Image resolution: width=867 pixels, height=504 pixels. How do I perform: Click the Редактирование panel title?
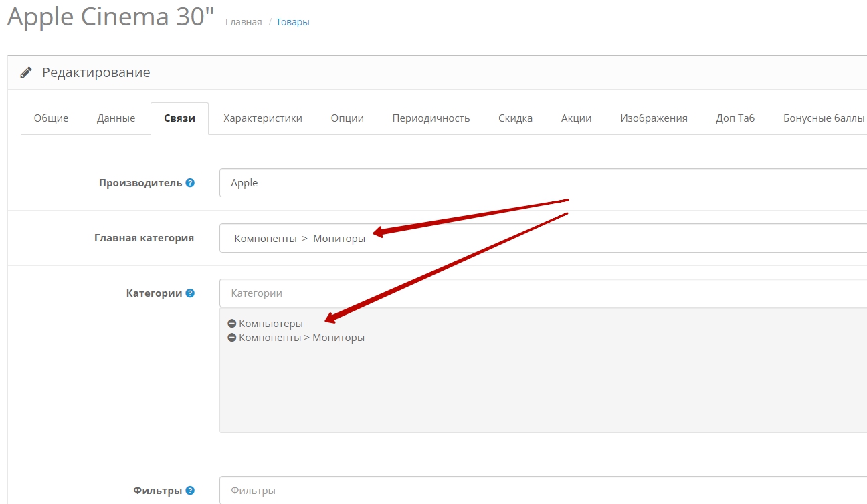click(96, 72)
